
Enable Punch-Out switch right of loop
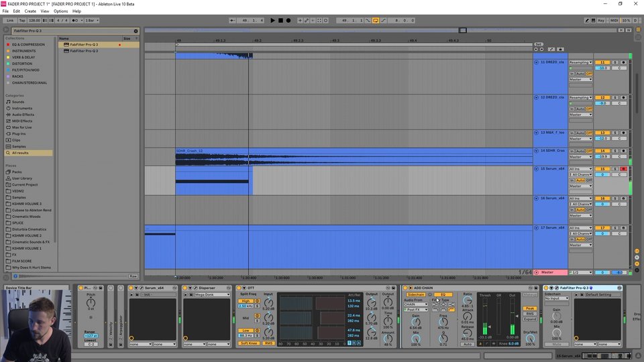point(383,20)
